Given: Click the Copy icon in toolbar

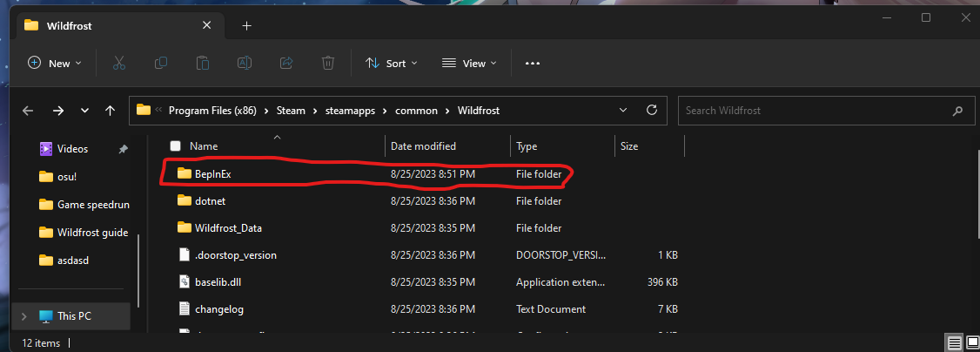Looking at the screenshot, I should 161,63.
